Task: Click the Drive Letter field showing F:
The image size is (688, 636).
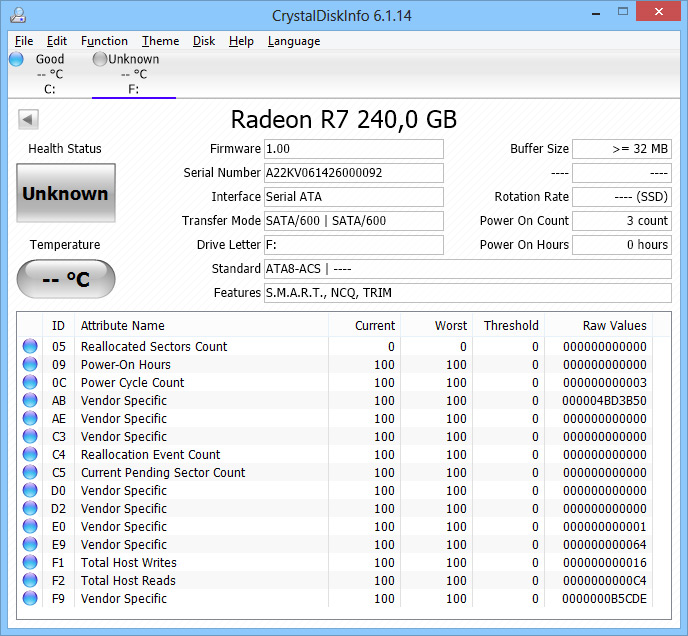Action: click(354, 244)
